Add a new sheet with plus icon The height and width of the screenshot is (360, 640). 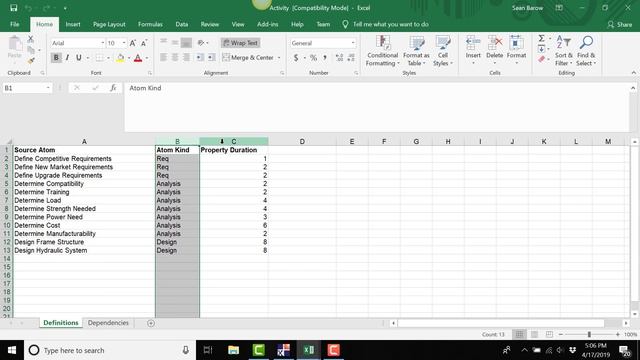pyautogui.click(x=151, y=323)
